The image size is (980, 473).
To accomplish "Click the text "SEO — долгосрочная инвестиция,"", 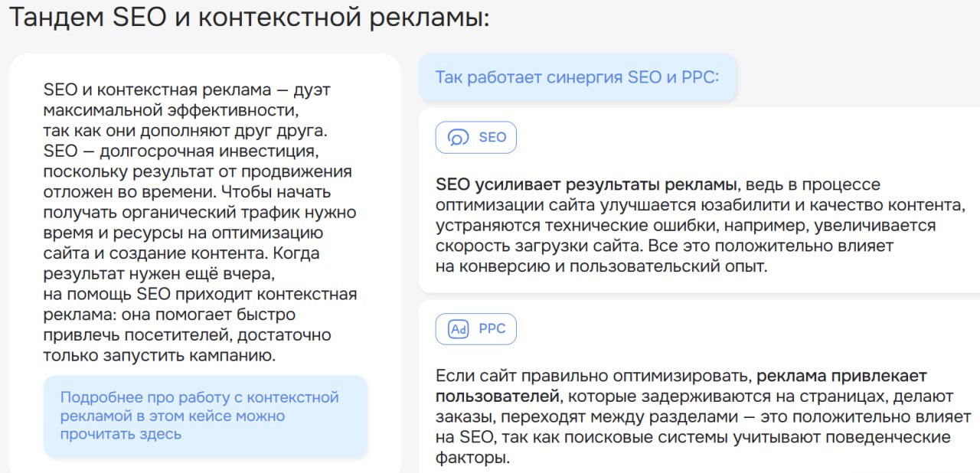I will (x=175, y=151).
